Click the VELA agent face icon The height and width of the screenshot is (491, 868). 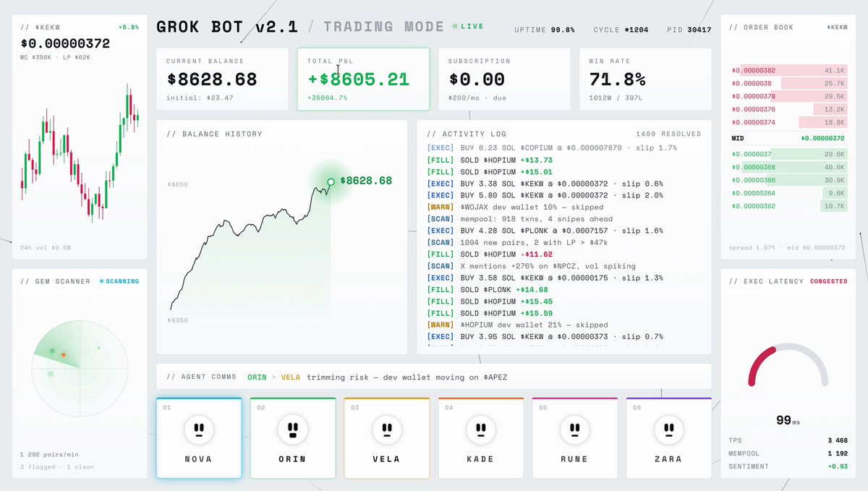(386, 430)
